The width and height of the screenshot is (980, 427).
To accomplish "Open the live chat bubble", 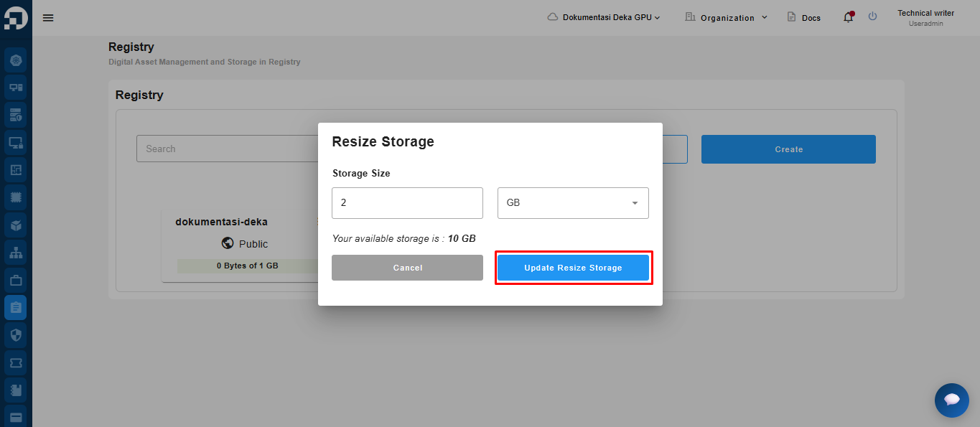I will tap(951, 400).
